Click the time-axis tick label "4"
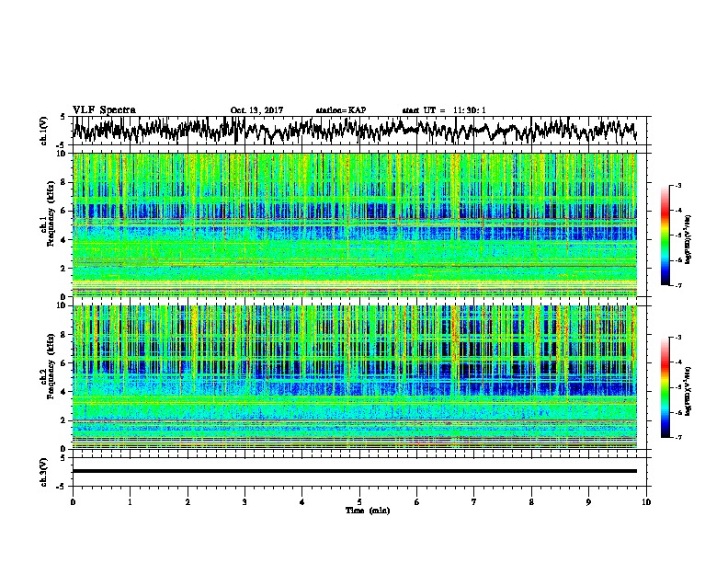728x563 pixels. pyautogui.click(x=302, y=502)
